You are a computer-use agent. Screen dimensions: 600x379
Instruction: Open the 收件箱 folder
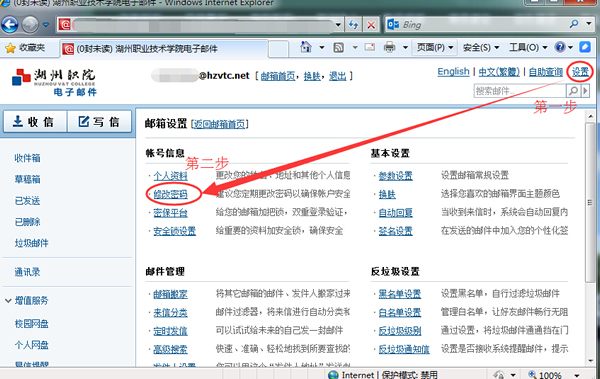pos(27,158)
